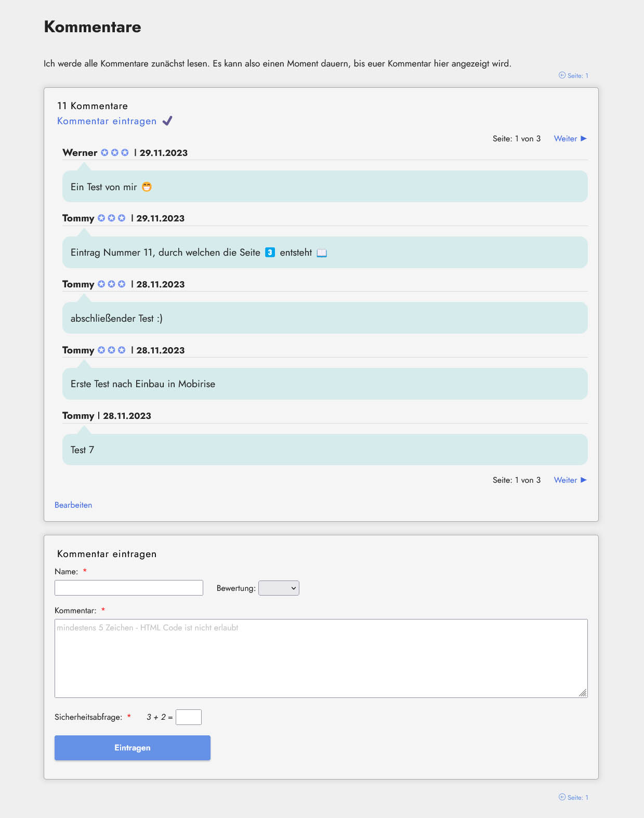Click the open book emoji icon
The image size is (644, 818).
click(322, 253)
